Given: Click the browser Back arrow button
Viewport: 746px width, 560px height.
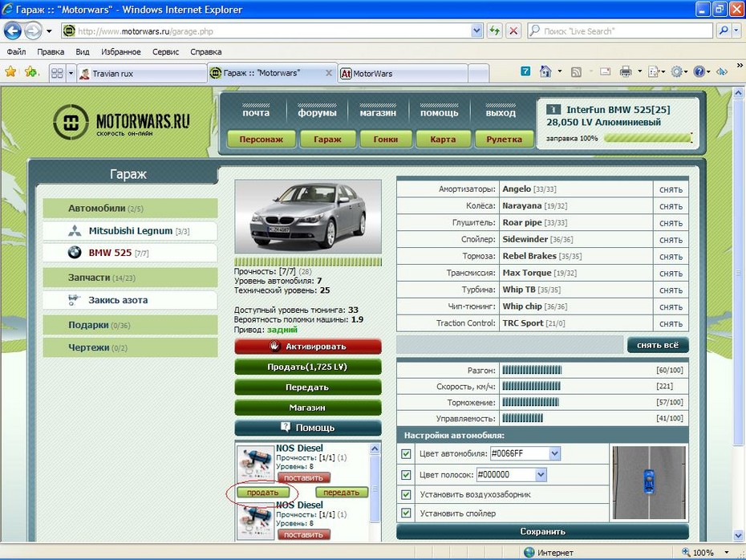Looking at the screenshot, I should 12,31.
